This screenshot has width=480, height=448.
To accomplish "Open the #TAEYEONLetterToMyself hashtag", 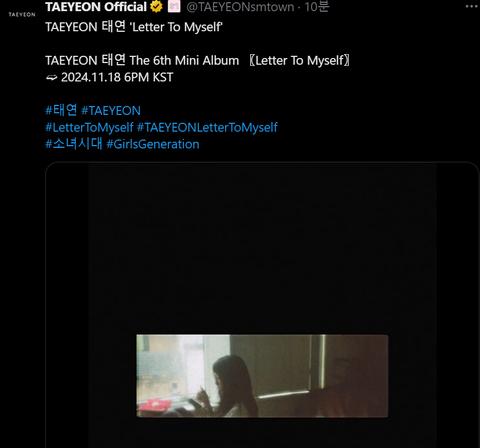I will coord(207,127).
